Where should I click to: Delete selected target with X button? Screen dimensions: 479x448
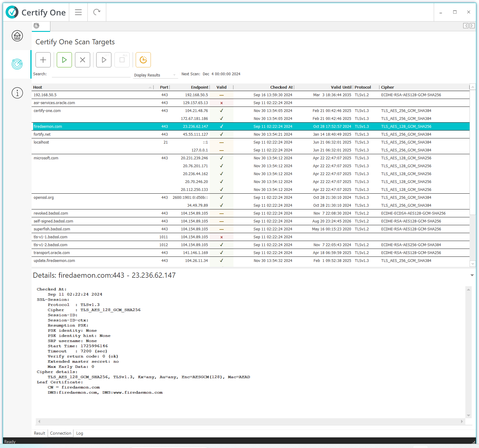pyautogui.click(x=83, y=60)
